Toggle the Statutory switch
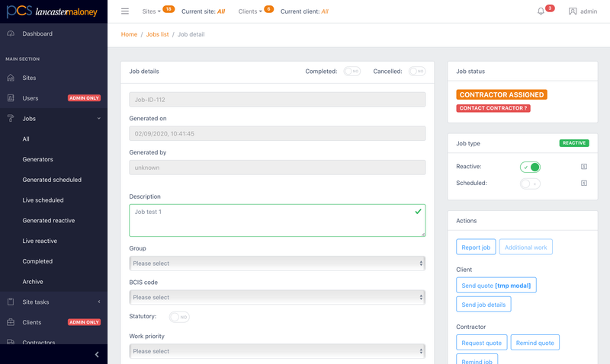This screenshot has width=610, height=364. 179,317
